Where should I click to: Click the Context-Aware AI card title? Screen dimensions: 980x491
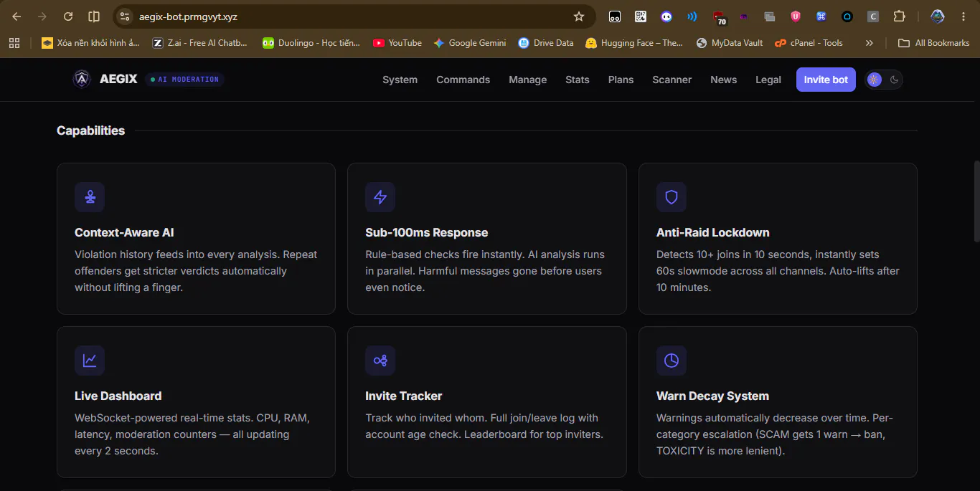pyautogui.click(x=124, y=232)
